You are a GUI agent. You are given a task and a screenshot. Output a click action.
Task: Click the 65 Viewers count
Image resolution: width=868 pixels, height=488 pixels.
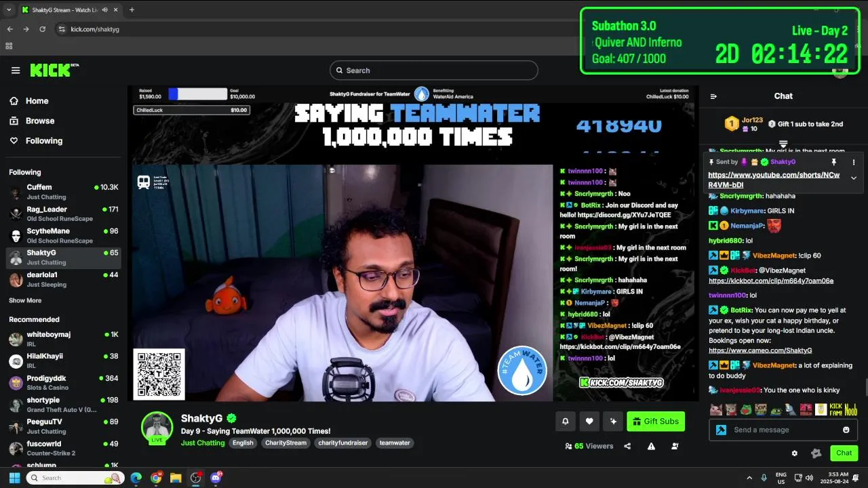pyautogui.click(x=589, y=446)
